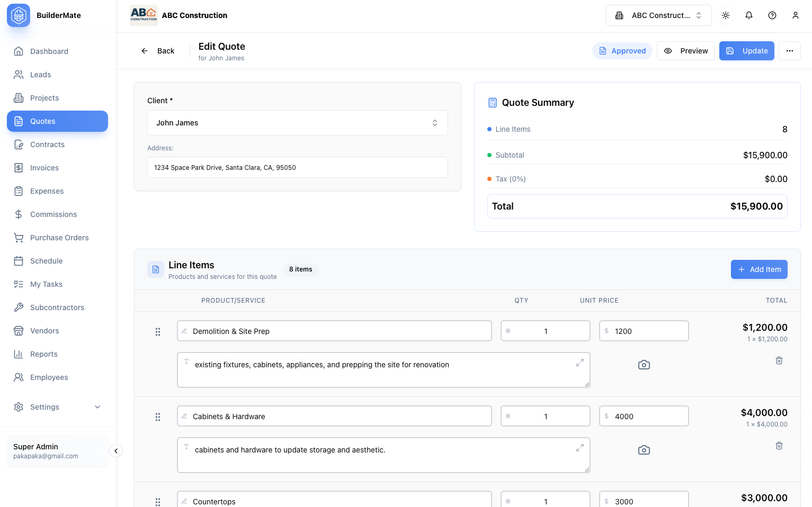Open user profile icon

[796, 15]
